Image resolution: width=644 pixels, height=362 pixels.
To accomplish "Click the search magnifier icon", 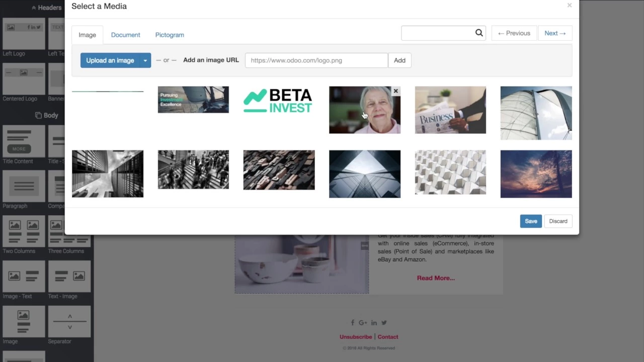I will tap(479, 33).
